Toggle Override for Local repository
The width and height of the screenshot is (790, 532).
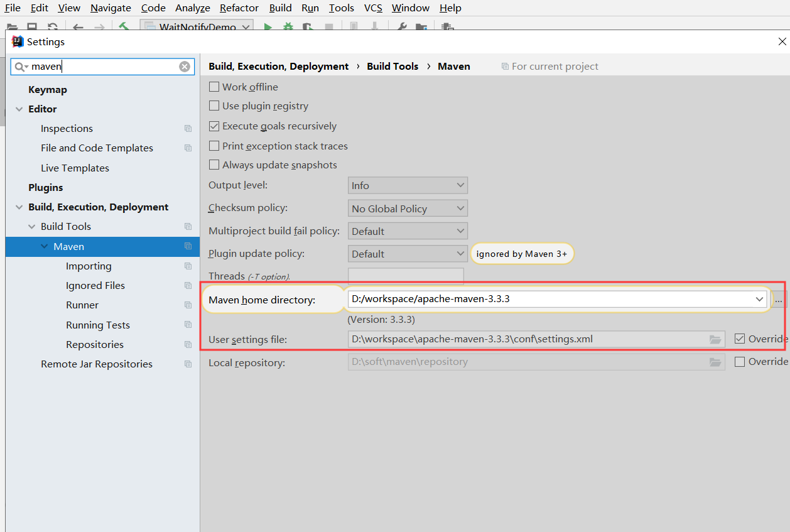pyautogui.click(x=740, y=361)
